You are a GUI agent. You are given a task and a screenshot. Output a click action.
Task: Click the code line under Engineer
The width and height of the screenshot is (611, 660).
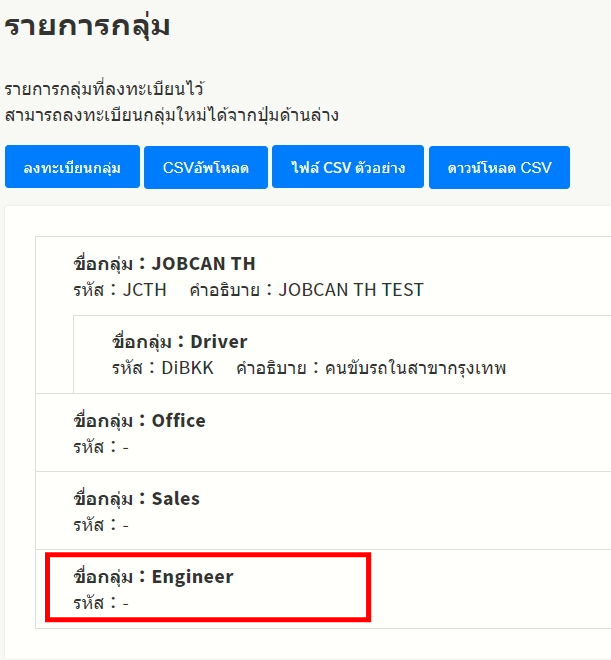101,602
